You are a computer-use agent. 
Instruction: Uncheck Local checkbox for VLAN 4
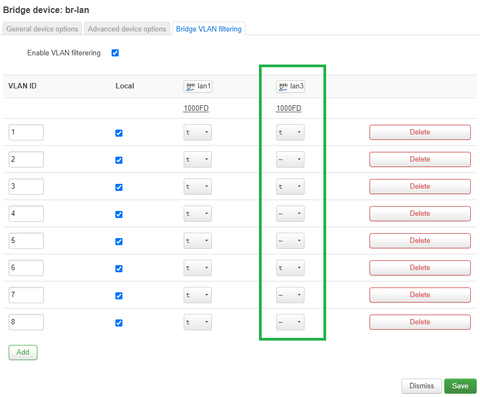119,214
